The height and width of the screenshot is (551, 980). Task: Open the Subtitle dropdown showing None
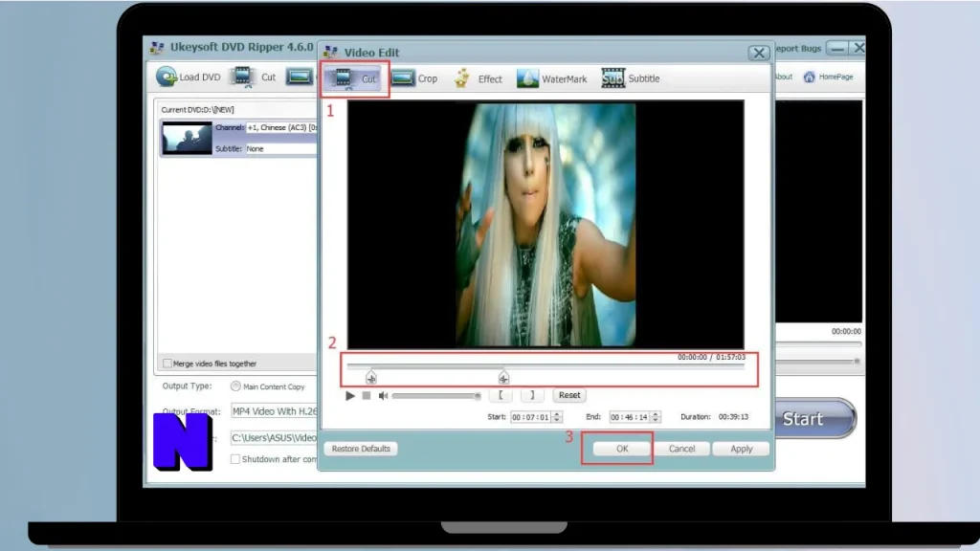tap(282, 148)
